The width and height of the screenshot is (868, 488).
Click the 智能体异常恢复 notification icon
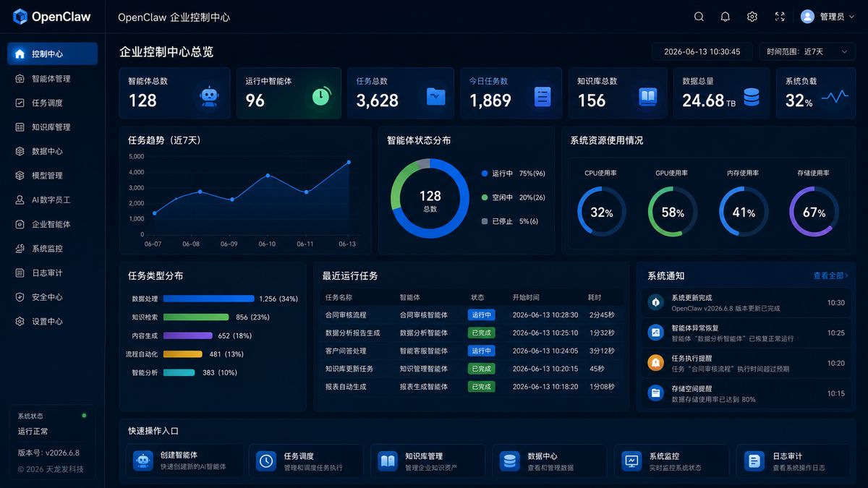(x=656, y=333)
